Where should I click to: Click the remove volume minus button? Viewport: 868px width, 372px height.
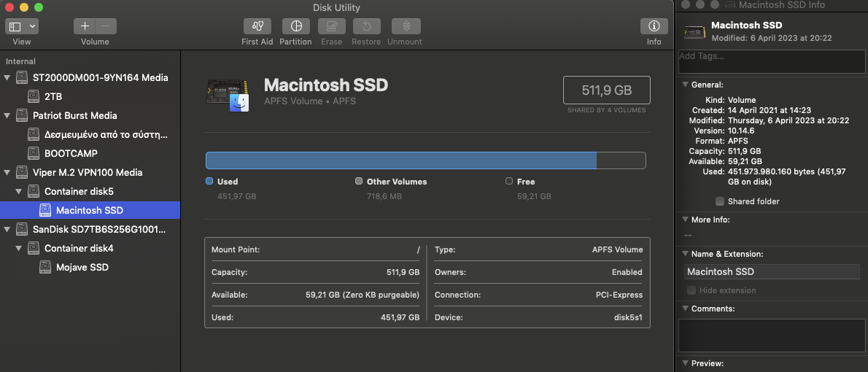coord(106,26)
